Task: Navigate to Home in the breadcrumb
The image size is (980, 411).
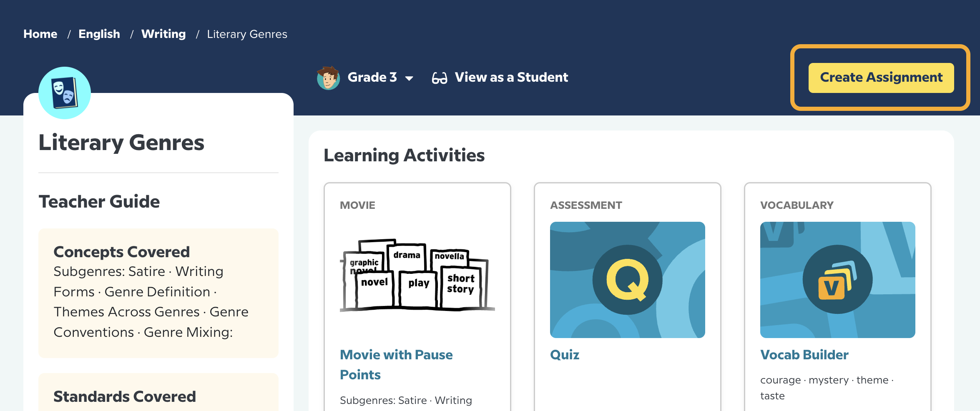Action: click(x=40, y=34)
